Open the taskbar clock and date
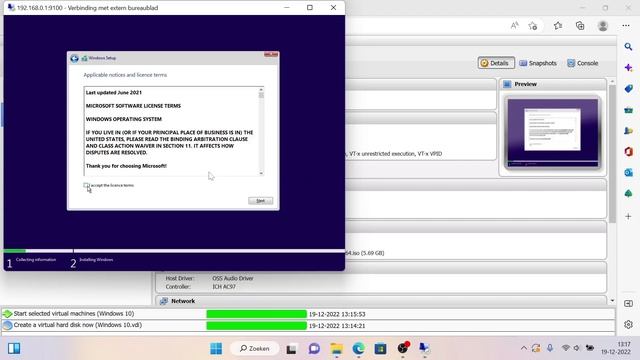The height and width of the screenshot is (360, 640). [x=616, y=348]
